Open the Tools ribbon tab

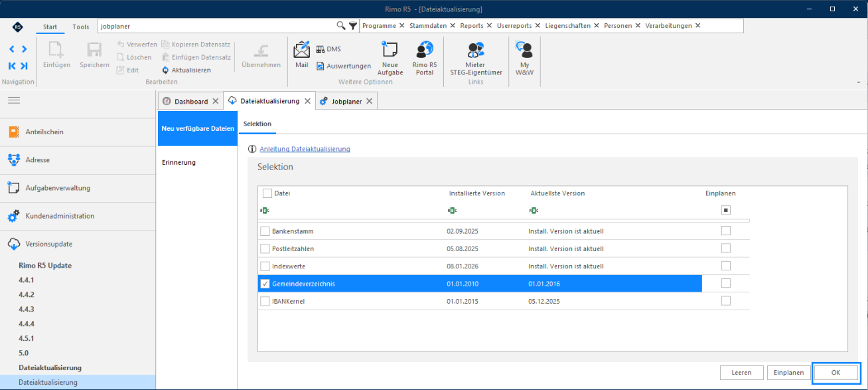click(80, 27)
